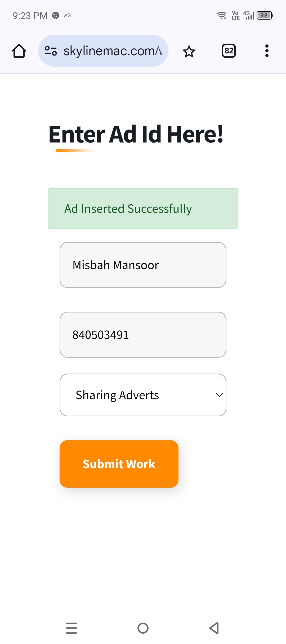Tap the Android back triangle button
Viewport: 286px width, 644px height.
coord(214,628)
